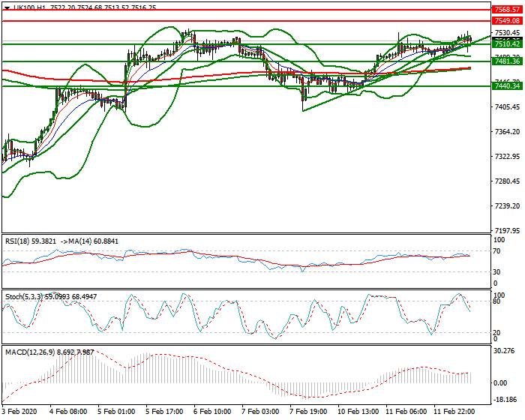Click the green 7481.36 price label
This screenshot has width=525, height=420.
click(x=507, y=61)
